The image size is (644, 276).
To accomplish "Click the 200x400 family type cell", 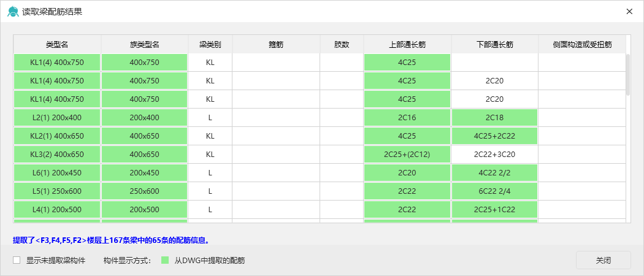I will pyautogui.click(x=145, y=118).
